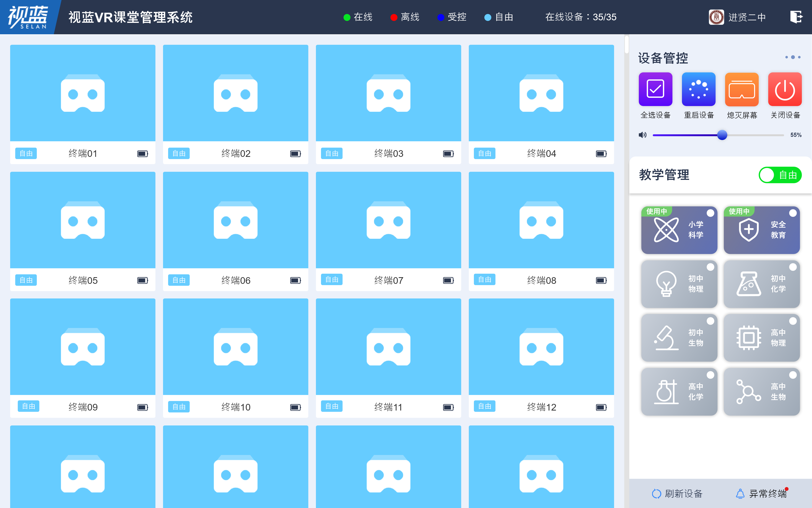Click the 进贤二中 account name
Screen dimensions: 812x508
(747, 17)
